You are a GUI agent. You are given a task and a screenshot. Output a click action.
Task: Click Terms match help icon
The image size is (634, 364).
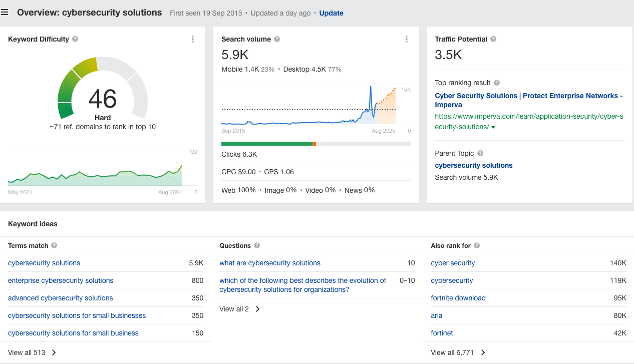pos(54,245)
